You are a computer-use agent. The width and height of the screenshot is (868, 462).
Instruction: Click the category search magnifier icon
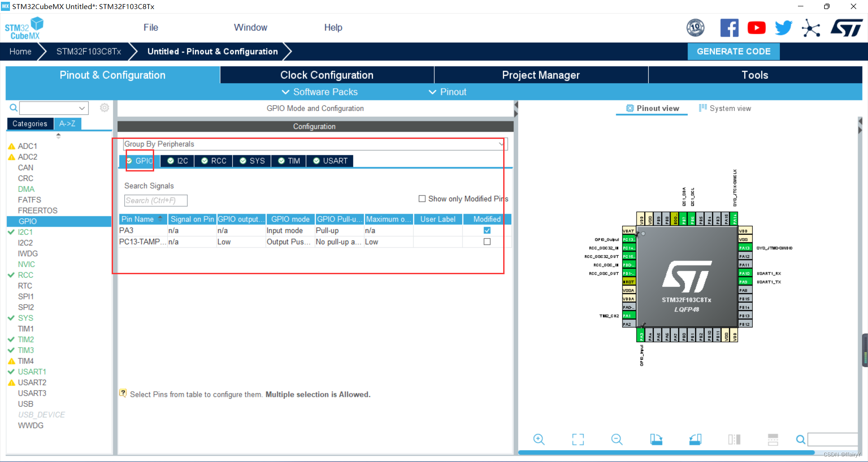coord(14,108)
